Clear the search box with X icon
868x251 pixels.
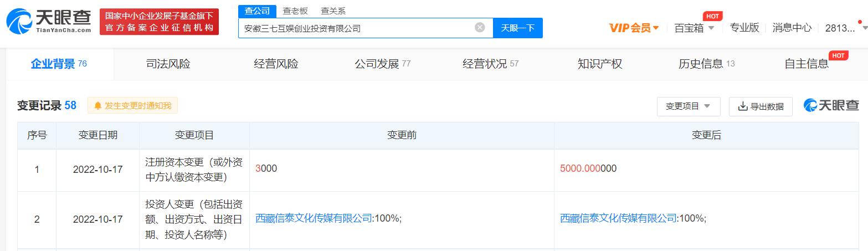coord(480,27)
